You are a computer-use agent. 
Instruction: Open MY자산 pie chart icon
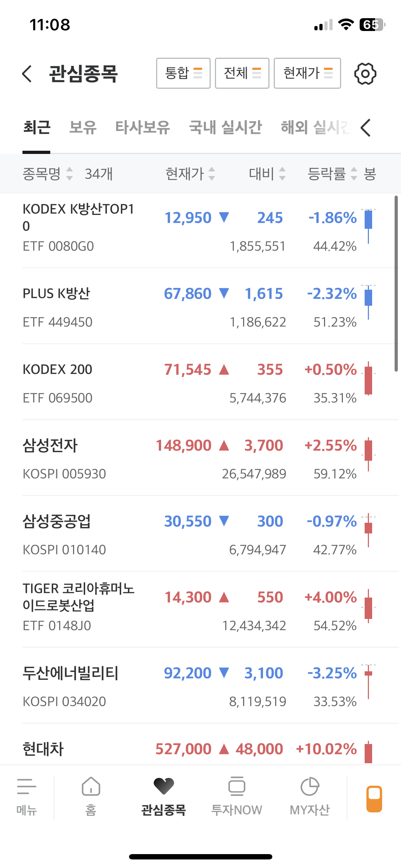[x=310, y=787]
